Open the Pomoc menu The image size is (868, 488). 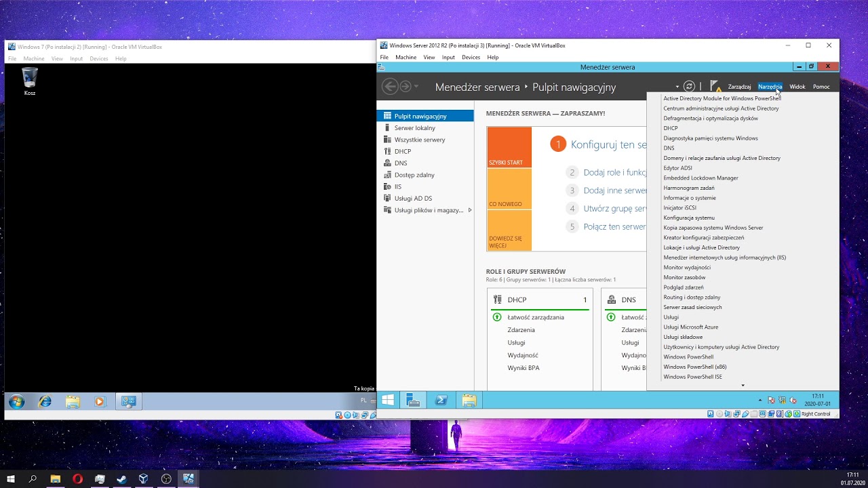821,87
